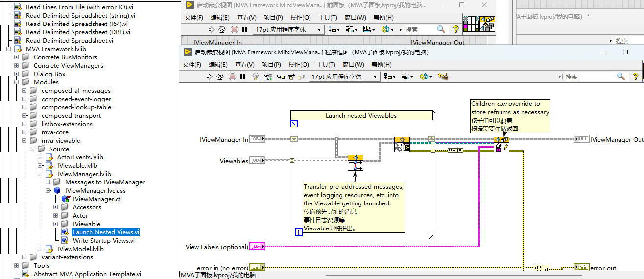Open 窗口(W) menu in front panel window
The width and height of the screenshot is (644, 279).
pyautogui.click(x=355, y=17)
